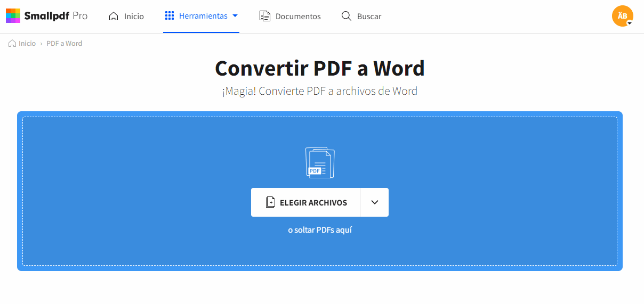Open the Herramientas menu
The width and height of the screenshot is (644, 304).
(201, 16)
